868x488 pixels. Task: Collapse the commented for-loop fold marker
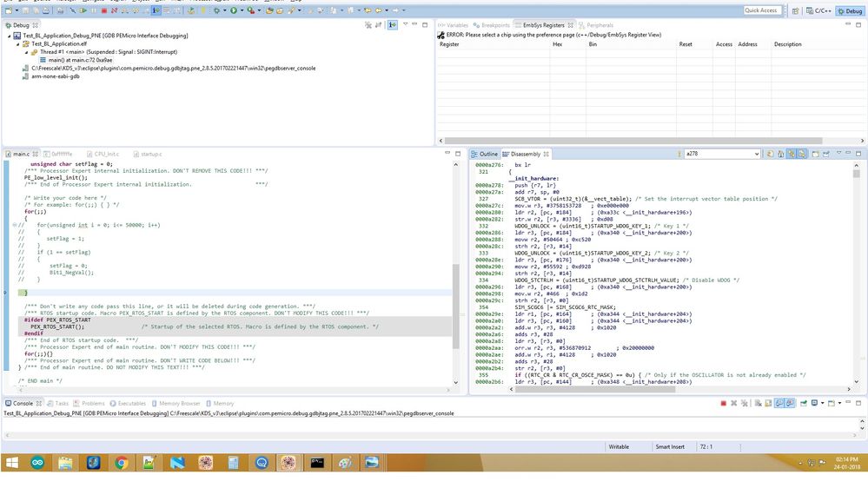(x=15, y=225)
